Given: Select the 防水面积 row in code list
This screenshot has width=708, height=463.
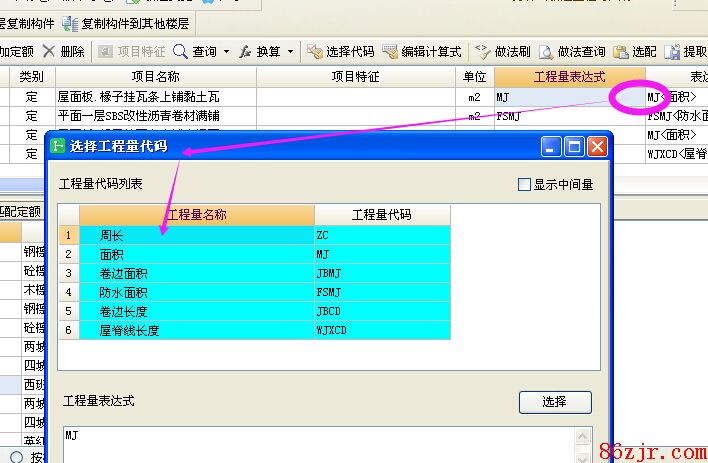Looking at the screenshot, I should pyautogui.click(x=124, y=292).
